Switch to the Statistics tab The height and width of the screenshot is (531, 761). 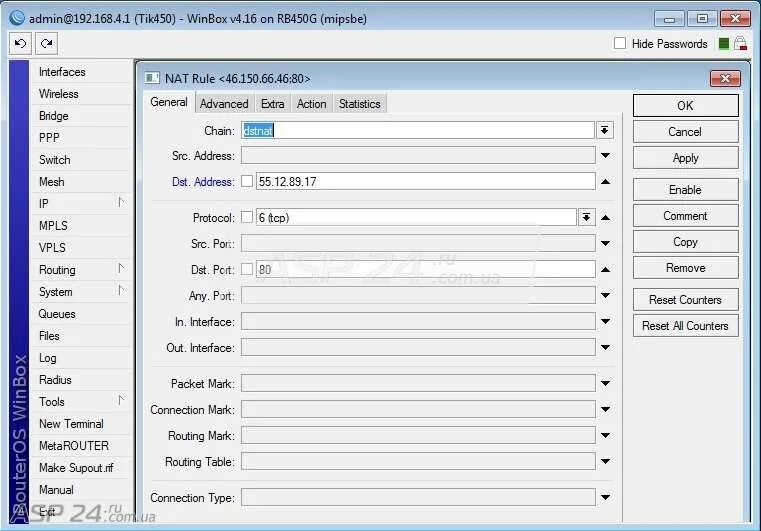(x=360, y=104)
